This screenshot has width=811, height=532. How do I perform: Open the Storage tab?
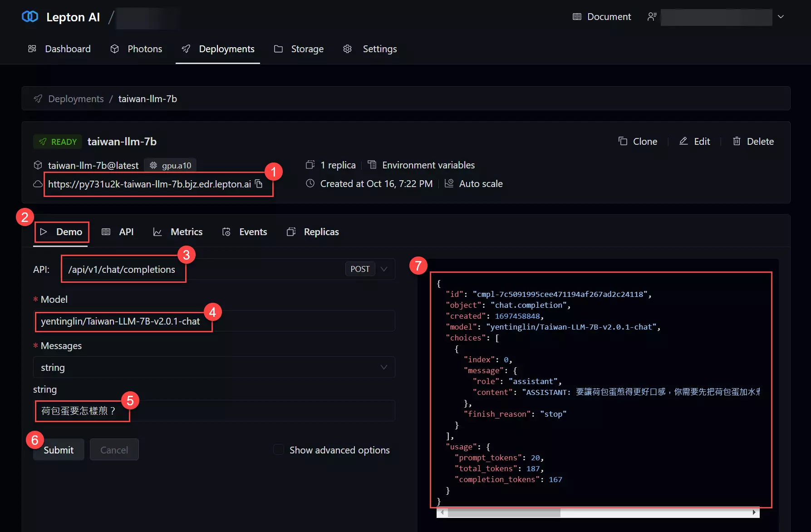[x=299, y=49]
